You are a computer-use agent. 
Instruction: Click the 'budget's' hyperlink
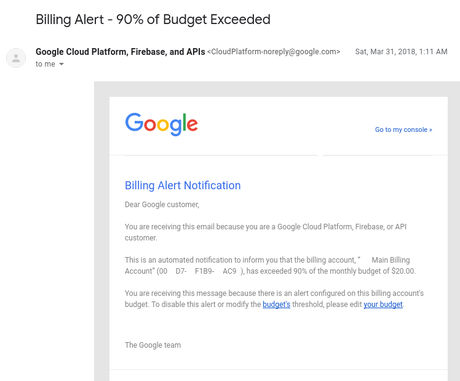pos(276,304)
